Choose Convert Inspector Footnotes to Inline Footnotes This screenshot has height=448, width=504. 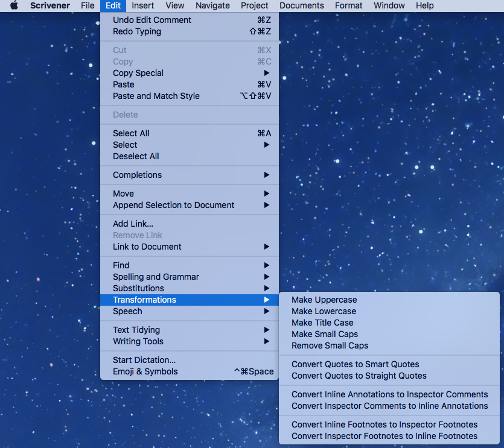click(389, 437)
